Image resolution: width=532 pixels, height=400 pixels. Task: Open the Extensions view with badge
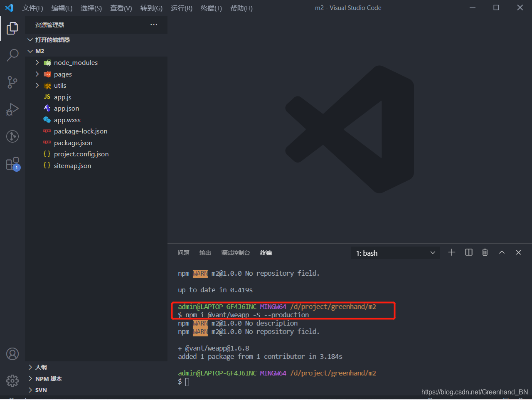coord(13,164)
